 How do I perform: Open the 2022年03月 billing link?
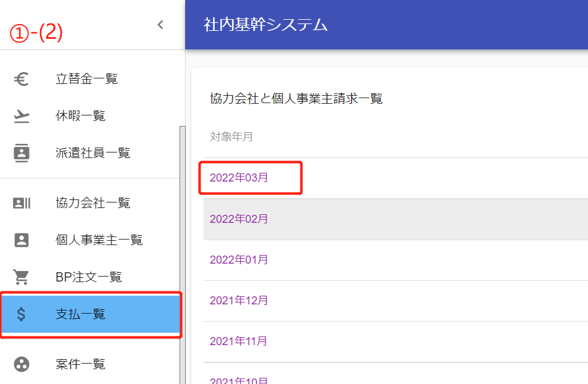click(x=239, y=178)
